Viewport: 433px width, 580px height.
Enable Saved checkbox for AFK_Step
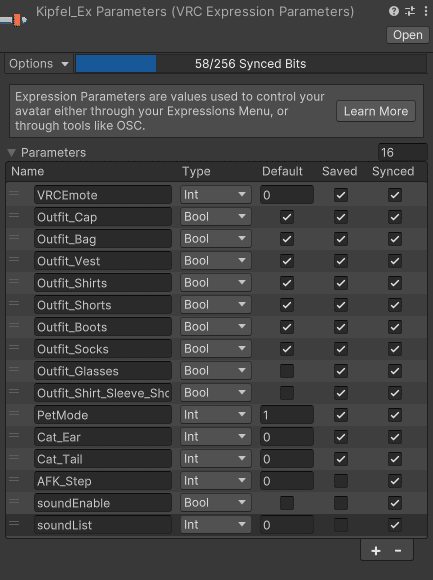[341, 481]
